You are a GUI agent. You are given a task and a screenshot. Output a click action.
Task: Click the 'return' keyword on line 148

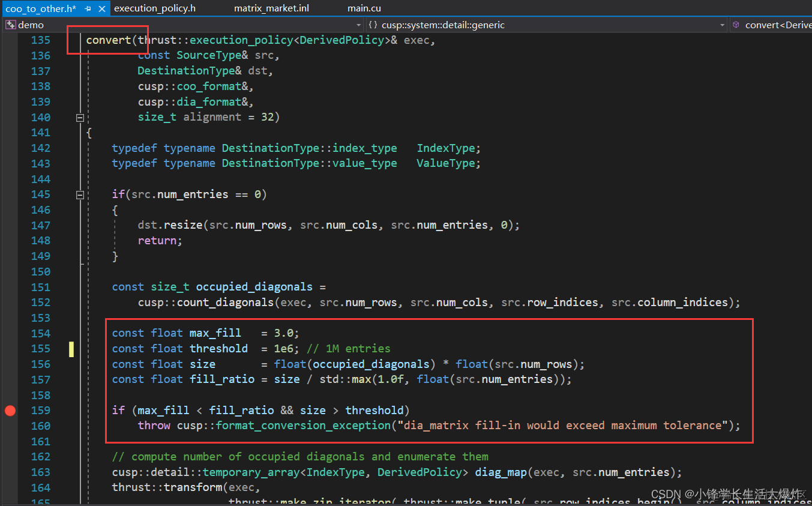coord(157,241)
